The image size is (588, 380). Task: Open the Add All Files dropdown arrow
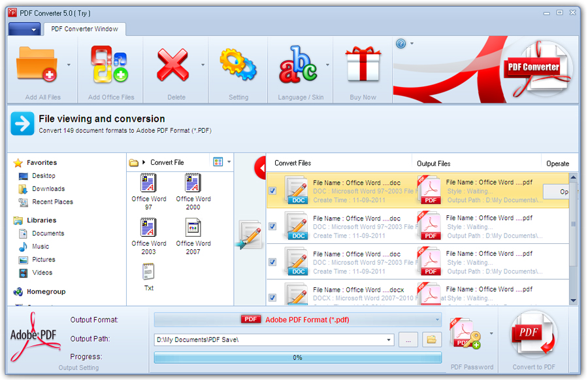tap(69, 65)
